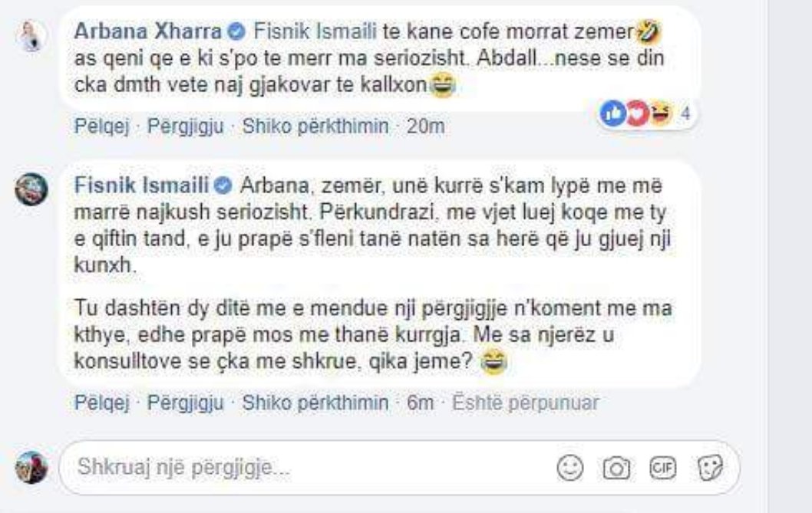The image size is (812, 513).
Task: Click the verified badge next to Arbana Xharra
Action: pos(238,32)
